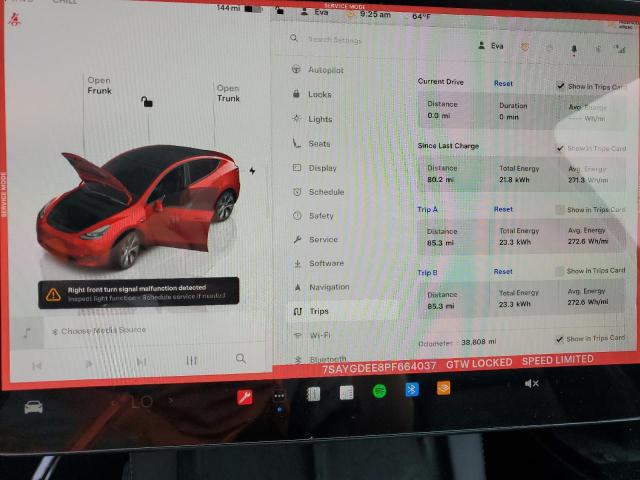Open the Schedule settings
Image resolution: width=640 pixels, height=480 pixels.
coord(318,192)
